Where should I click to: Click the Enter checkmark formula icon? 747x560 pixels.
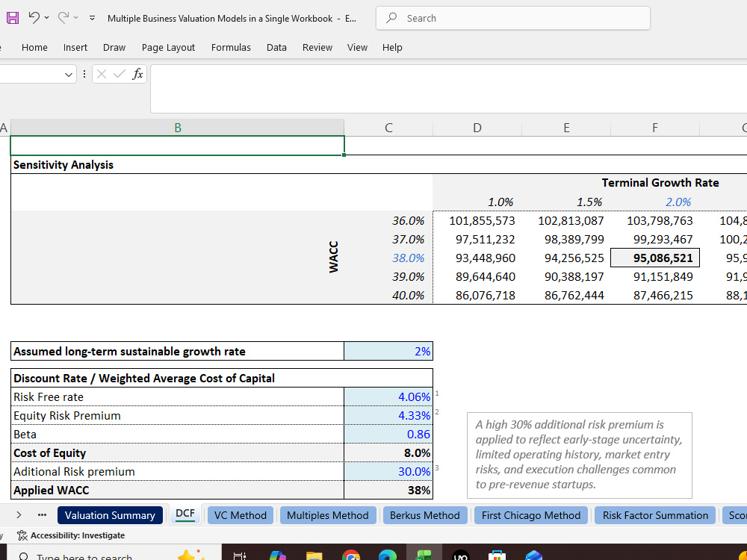(x=120, y=74)
